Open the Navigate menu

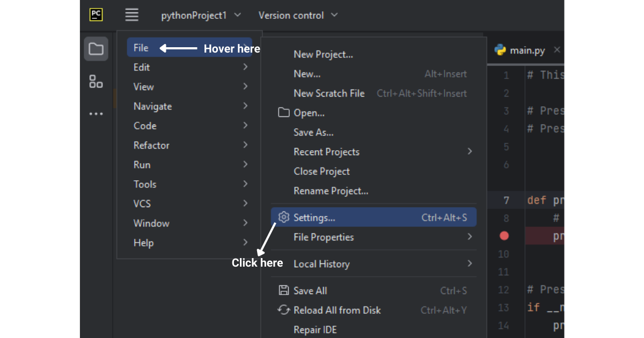pos(189,106)
